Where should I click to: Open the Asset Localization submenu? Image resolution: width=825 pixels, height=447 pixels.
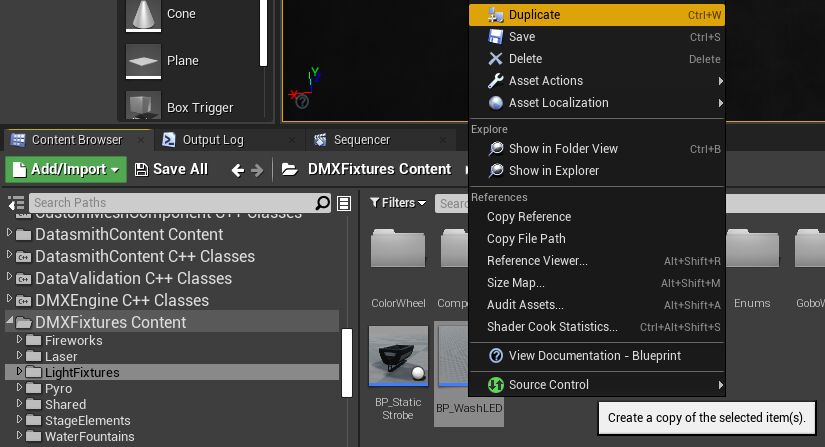597,103
